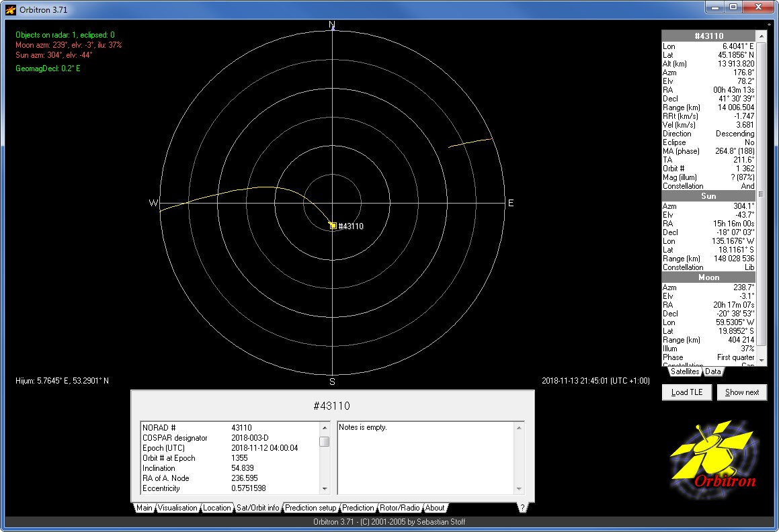This screenshot has height=532, width=779.
Task: Open the Main tab
Action: 144,508
